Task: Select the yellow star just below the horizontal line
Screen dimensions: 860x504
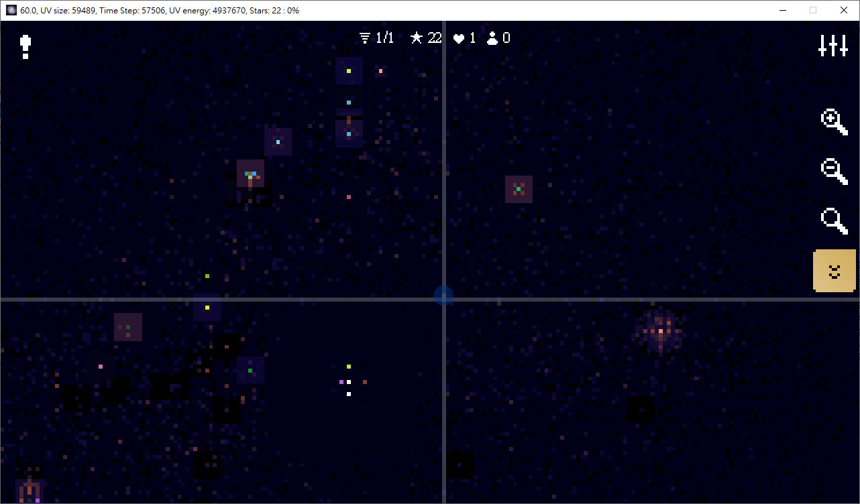Action: [207, 308]
